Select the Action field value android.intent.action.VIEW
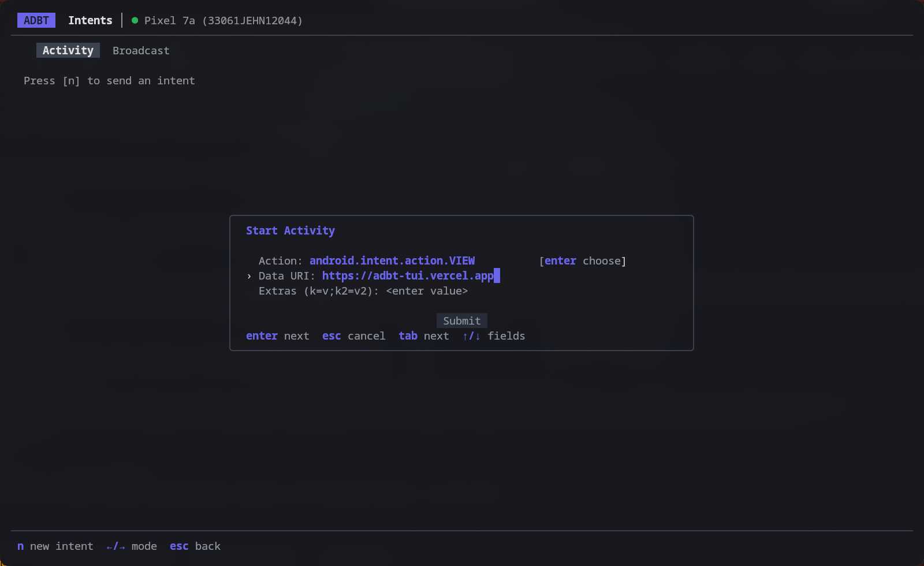The width and height of the screenshot is (924, 566). coord(392,261)
